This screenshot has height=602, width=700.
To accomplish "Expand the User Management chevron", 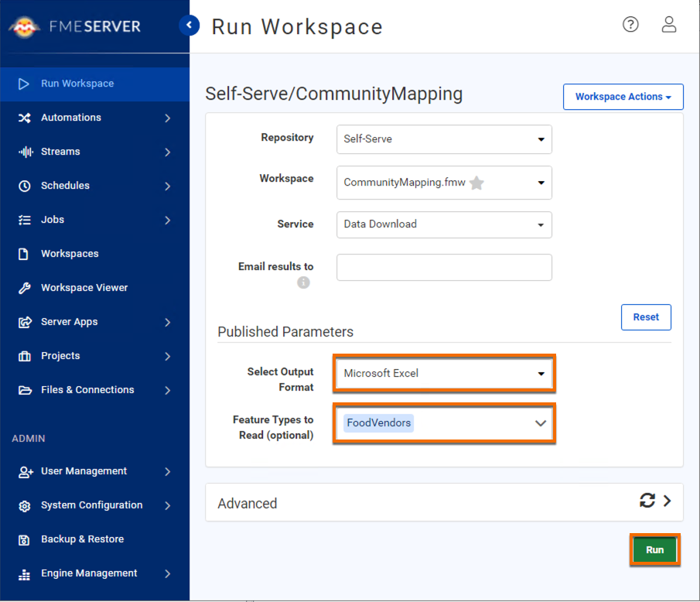I will [x=167, y=471].
